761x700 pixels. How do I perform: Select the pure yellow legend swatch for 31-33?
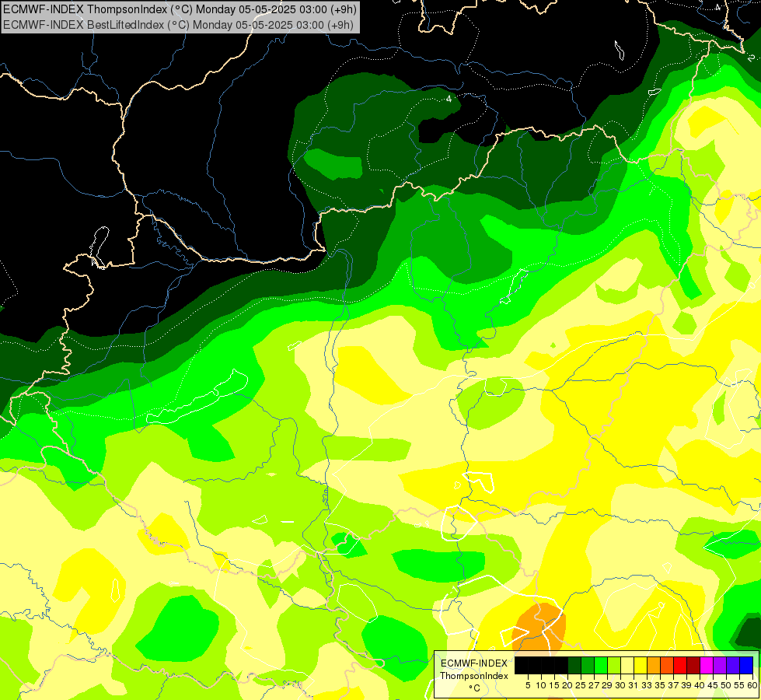641,665
